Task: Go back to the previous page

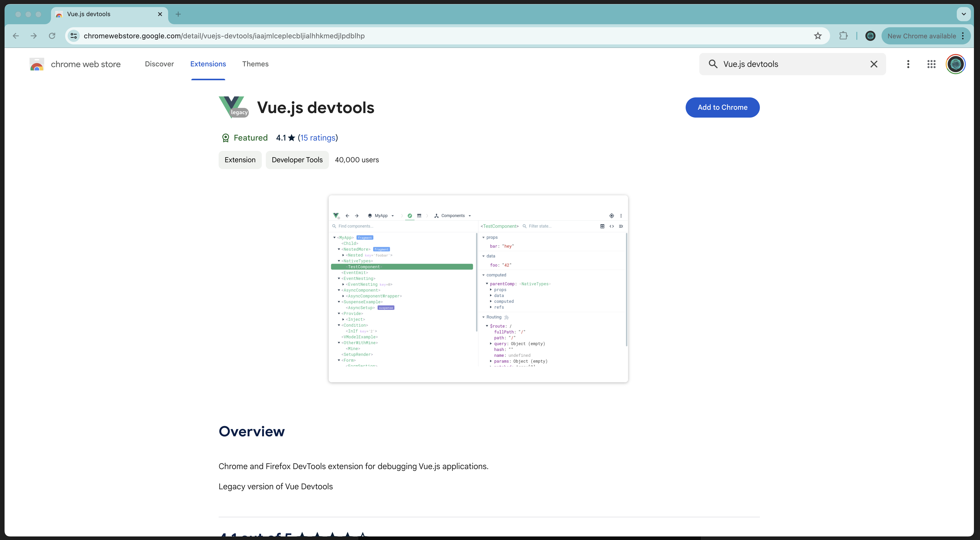Action: (x=16, y=36)
